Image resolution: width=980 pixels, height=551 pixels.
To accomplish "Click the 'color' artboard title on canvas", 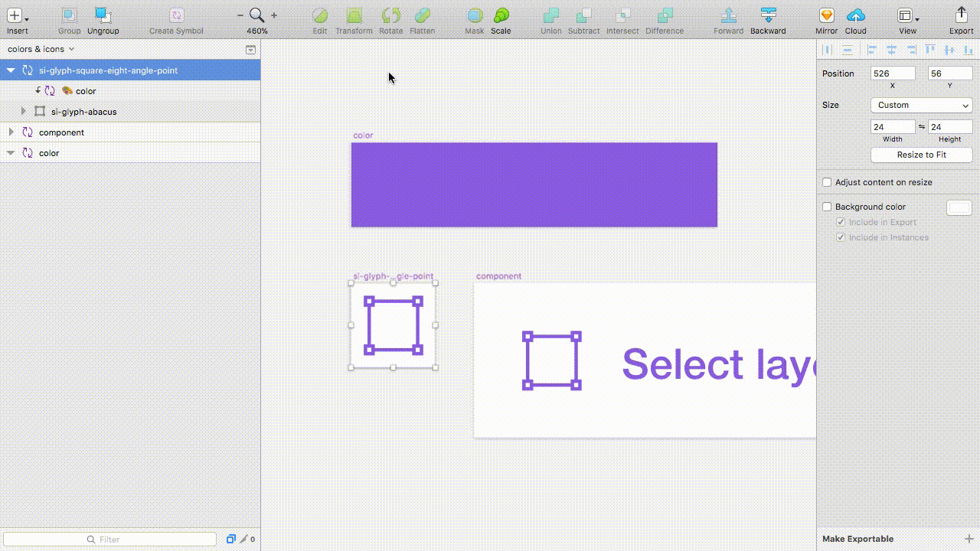I will point(363,135).
